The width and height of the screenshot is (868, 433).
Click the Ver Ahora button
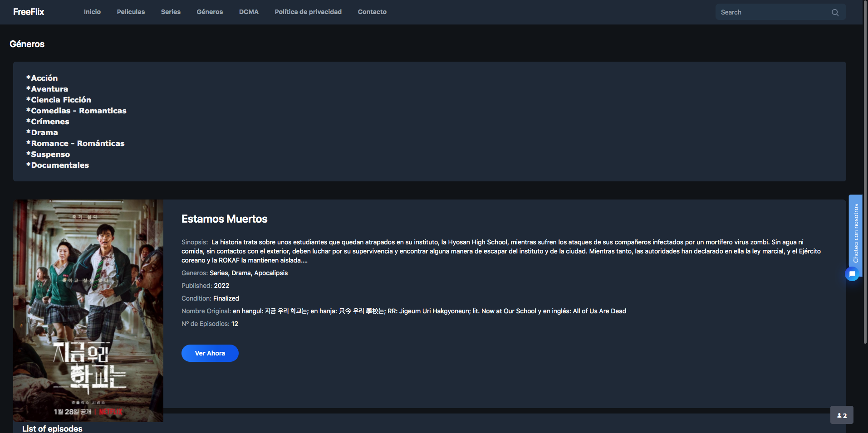point(210,353)
